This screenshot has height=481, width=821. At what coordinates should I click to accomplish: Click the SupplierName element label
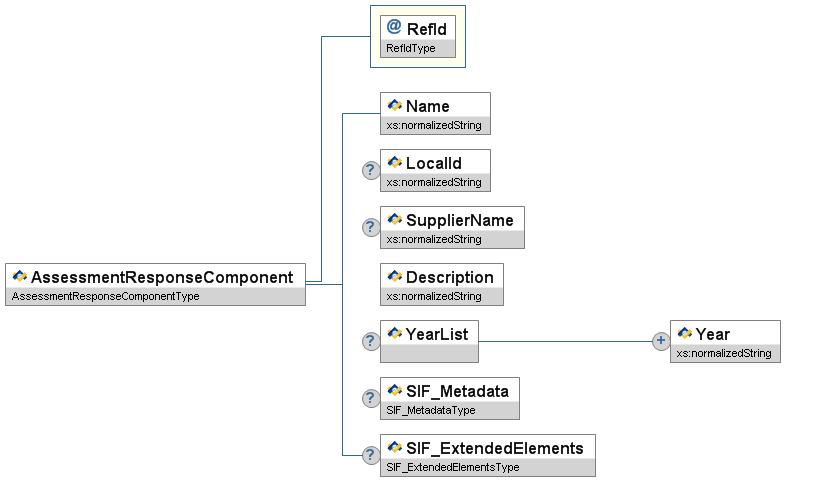tap(459, 220)
